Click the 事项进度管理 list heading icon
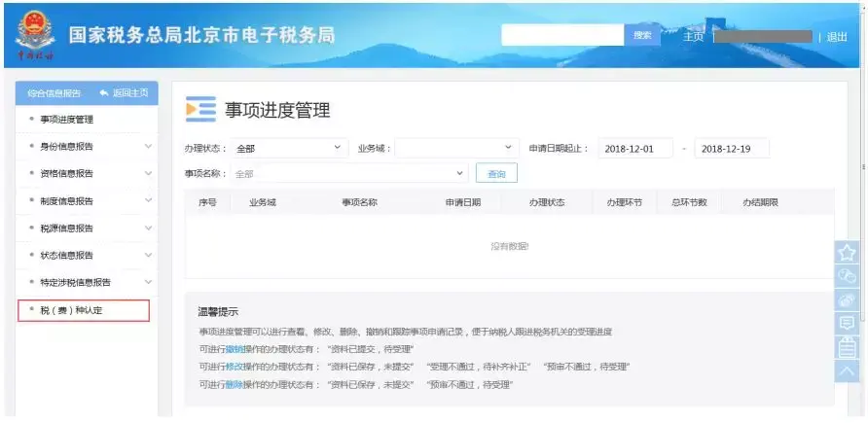 [x=200, y=110]
